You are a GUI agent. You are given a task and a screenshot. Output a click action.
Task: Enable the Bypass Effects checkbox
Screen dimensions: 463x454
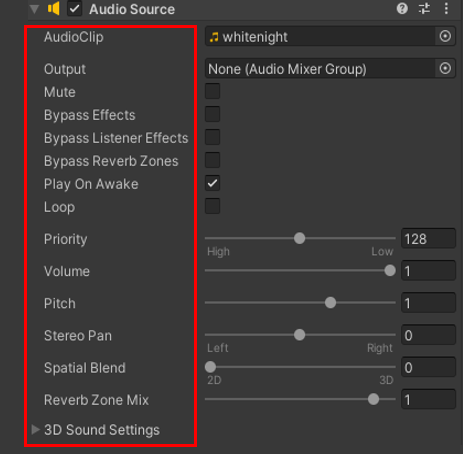tap(212, 114)
